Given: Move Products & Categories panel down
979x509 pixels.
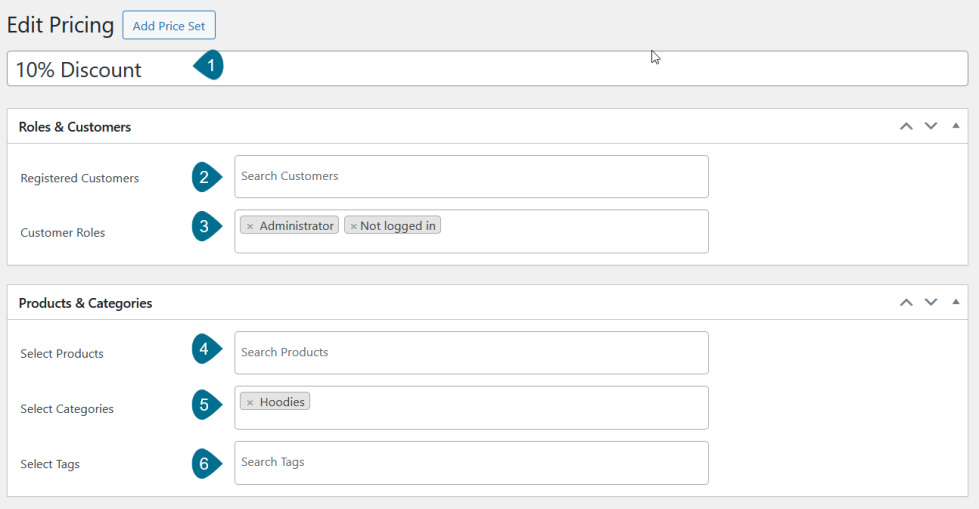Looking at the screenshot, I should tap(931, 302).
